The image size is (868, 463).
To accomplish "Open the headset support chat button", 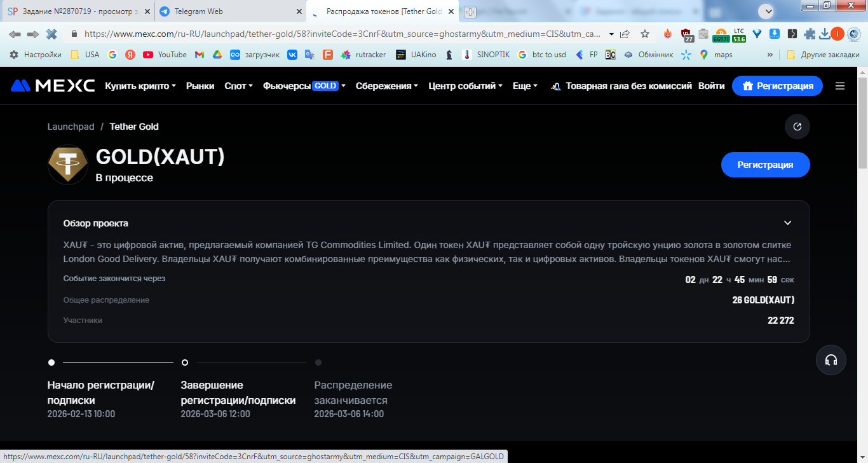I will (831, 360).
